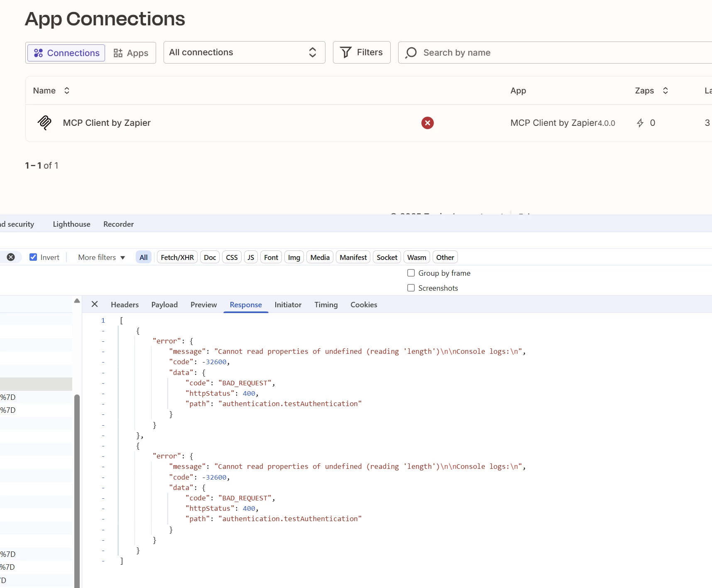
Task: Open the Lighthouse DevTools panel
Action: [x=71, y=224]
